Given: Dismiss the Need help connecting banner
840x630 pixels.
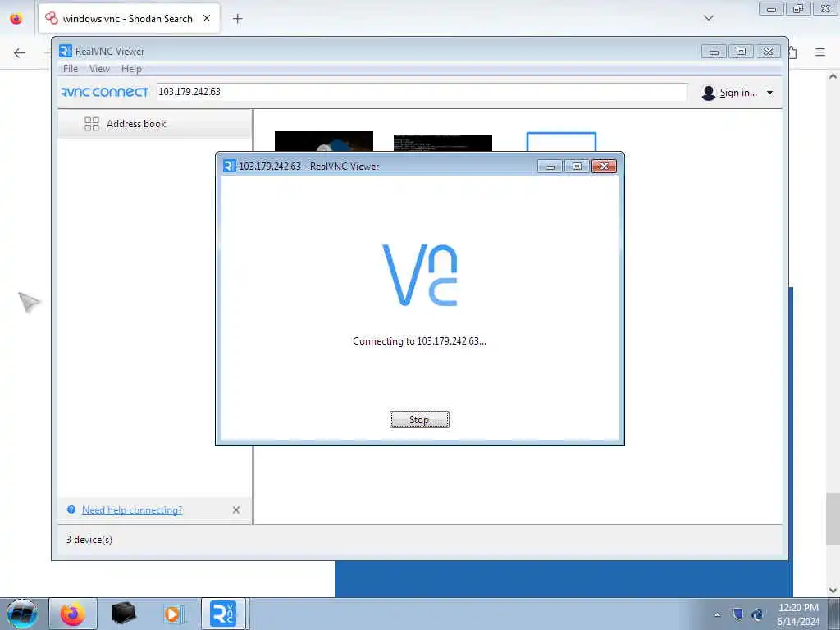Looking at the screenshot, I should pyautogui.click(x=236, y=510).
